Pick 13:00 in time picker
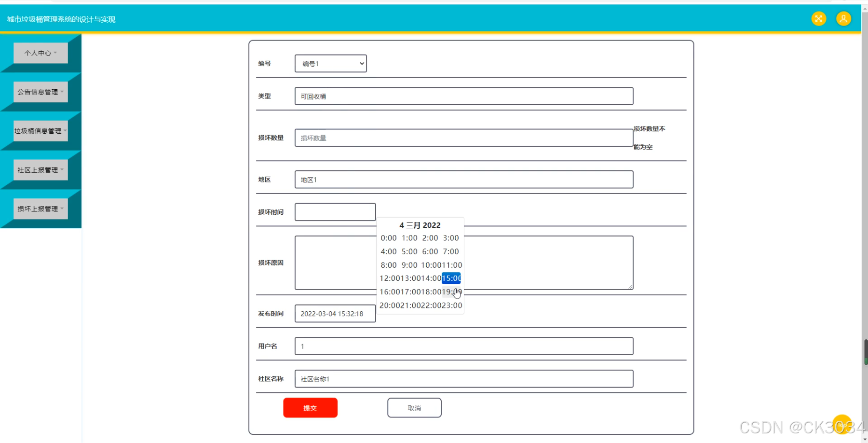 click(x=410, y=278)
